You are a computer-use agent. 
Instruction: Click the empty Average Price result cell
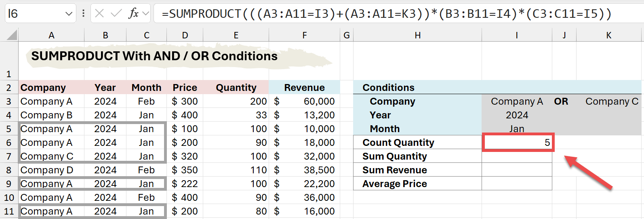coord(517,184)
